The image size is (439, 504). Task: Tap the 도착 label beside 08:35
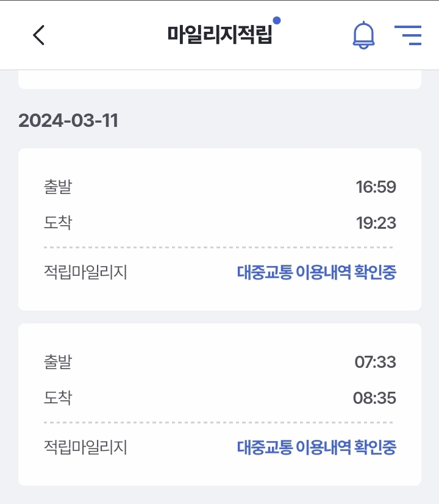[x=58, y=398]
